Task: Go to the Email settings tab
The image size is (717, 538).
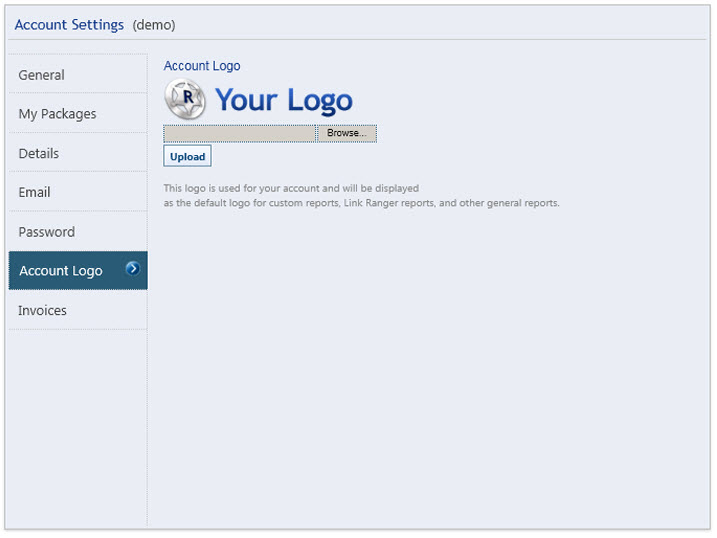Action: point(34,192)
